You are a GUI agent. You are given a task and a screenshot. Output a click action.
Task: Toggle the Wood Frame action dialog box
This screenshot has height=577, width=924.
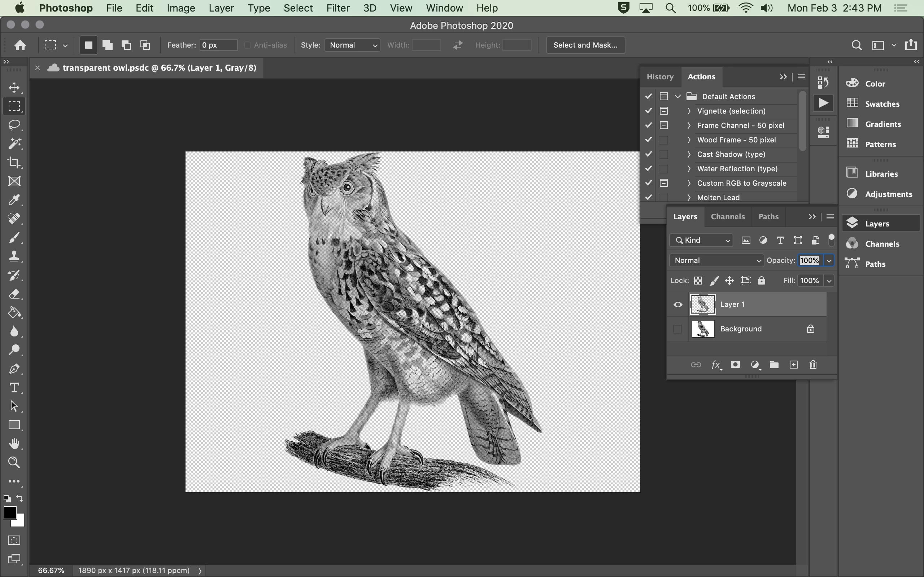point(664,140)
